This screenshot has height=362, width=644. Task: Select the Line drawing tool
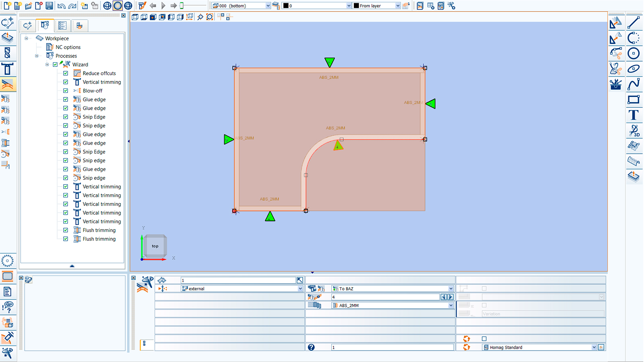coord(633,23)
